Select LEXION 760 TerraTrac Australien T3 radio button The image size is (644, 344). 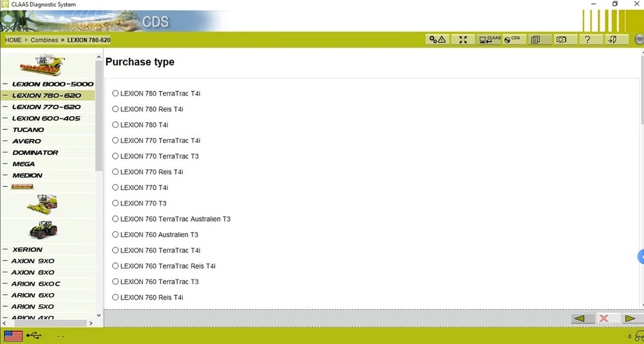115,218
